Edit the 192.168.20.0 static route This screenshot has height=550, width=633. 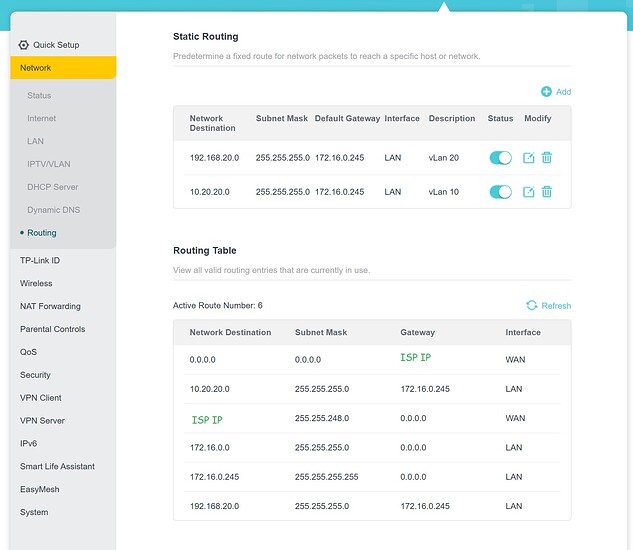[528, 157]
